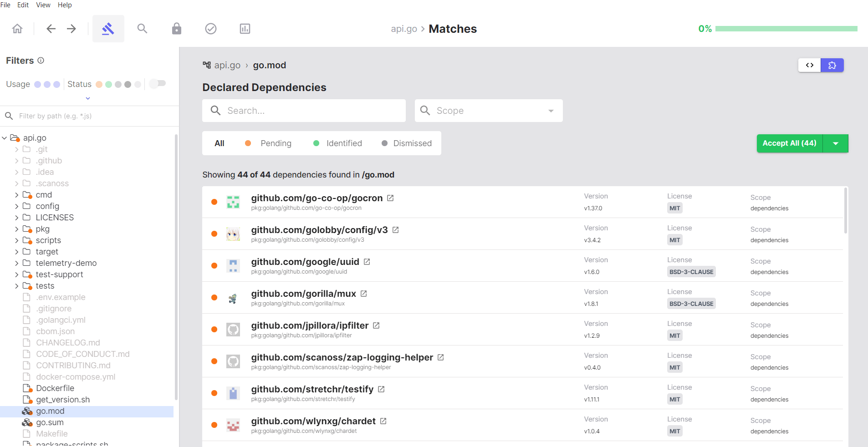Select Dockerfile in file tree
The width and height of the screenshot is (868, 447).
tap(55, 388)
